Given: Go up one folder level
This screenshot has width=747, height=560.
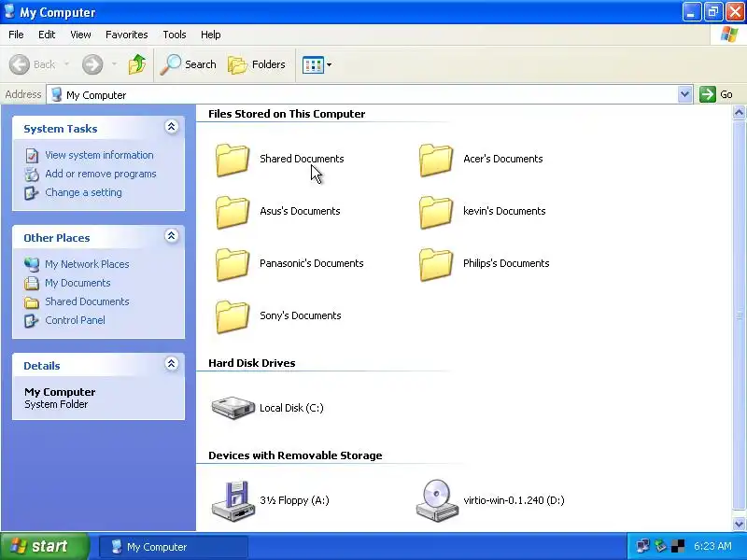Looking at the screenshot, I should point(137,64).
